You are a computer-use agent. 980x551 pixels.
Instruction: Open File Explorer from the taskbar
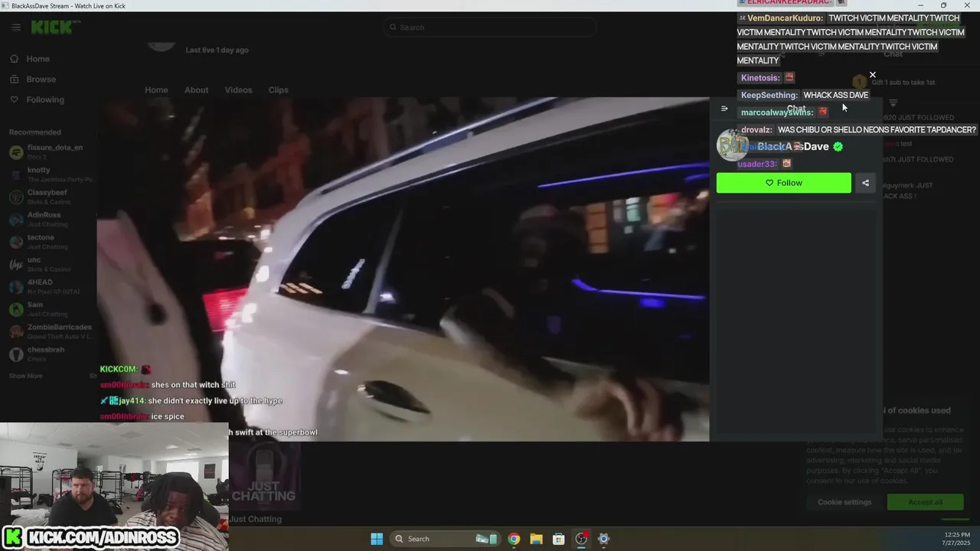[536, 539]
